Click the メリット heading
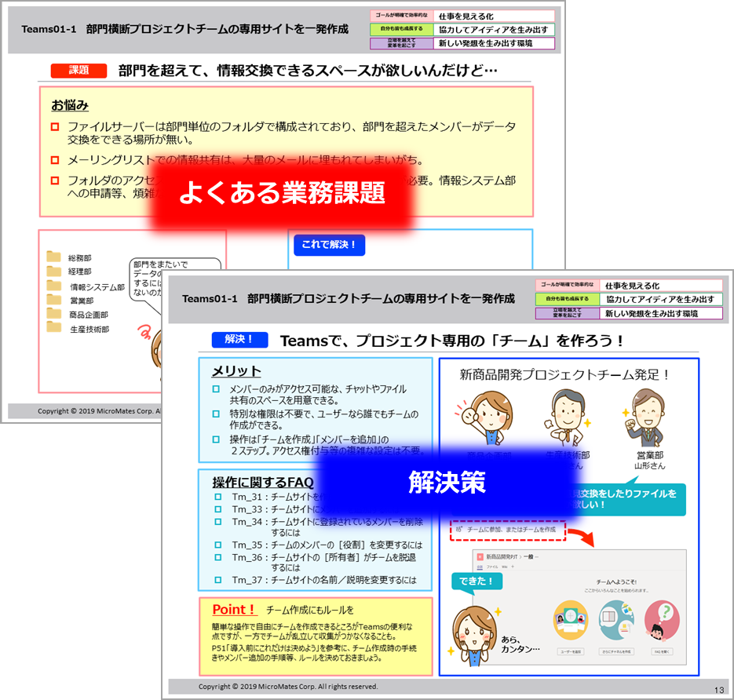The width and height of the screenshot is (734, 700). [236, 371]
